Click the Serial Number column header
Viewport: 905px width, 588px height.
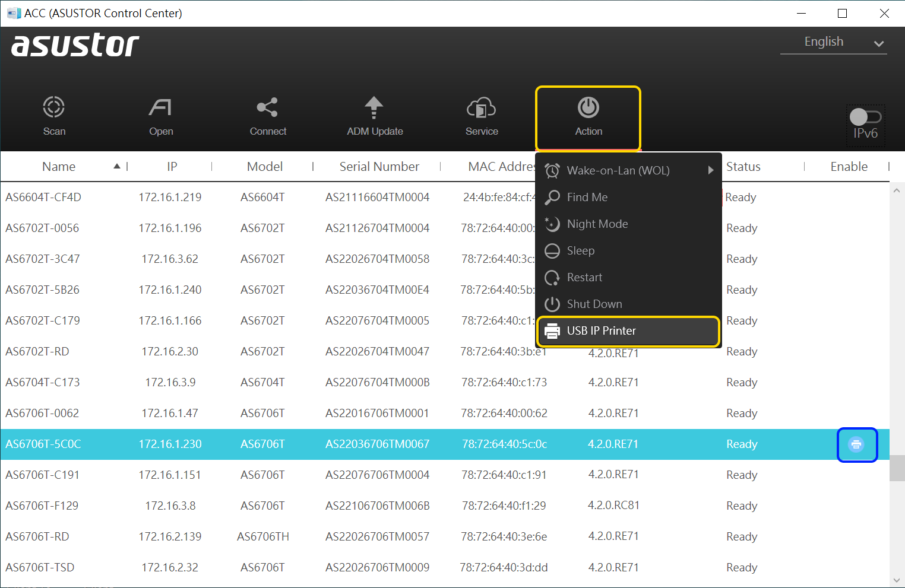coord(379,167)
